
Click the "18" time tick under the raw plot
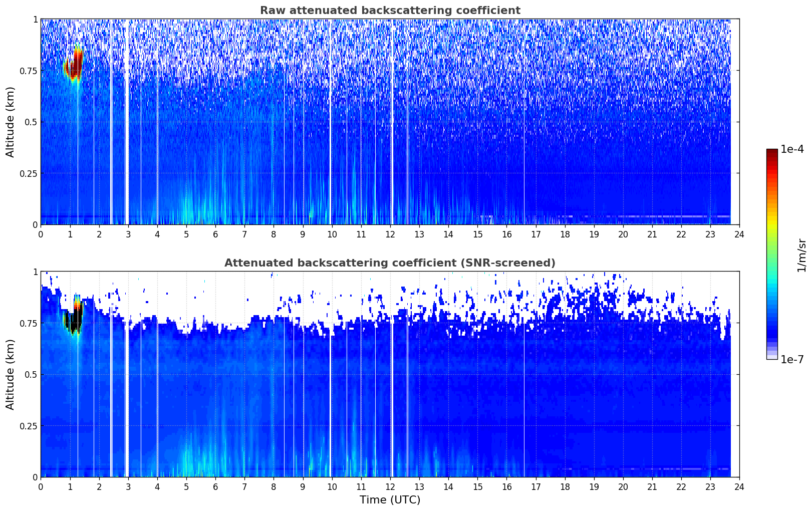[x=565, y=234]
